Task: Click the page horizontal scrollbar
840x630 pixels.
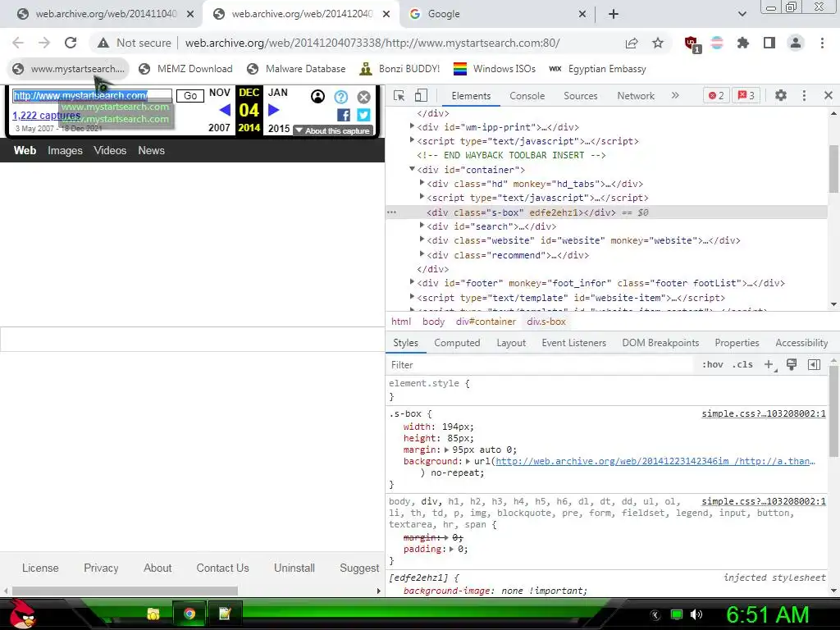Action: [125, 591]
